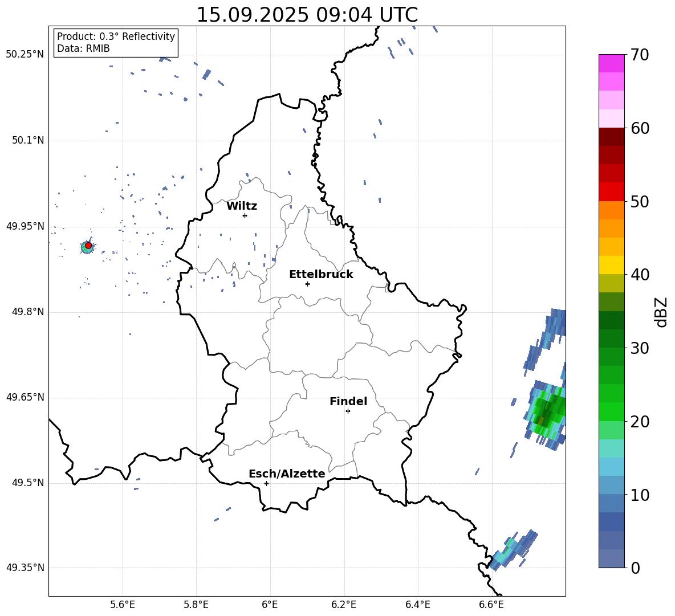The width and height of the screenshot is (675, 616).
Task: Click the dBZ colorbar axis label
Action: (661, 312)
